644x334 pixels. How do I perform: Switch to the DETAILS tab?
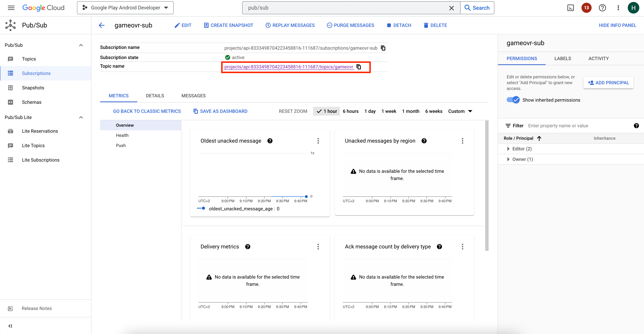(x=155, y=96)
